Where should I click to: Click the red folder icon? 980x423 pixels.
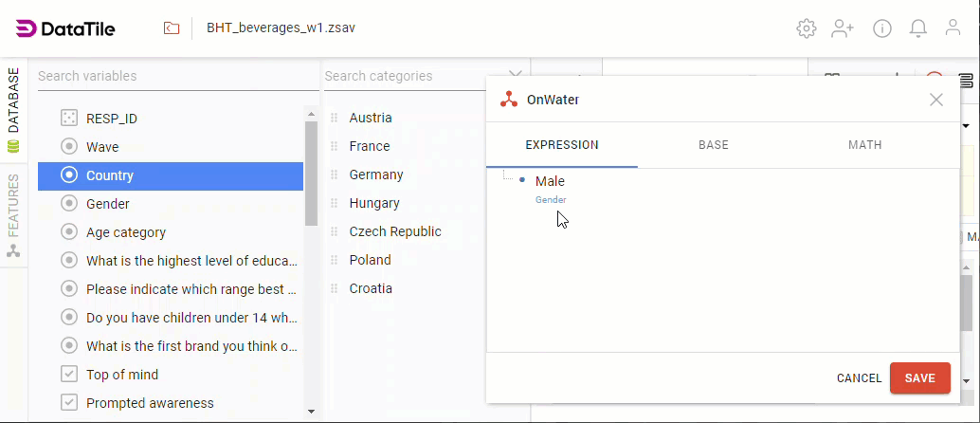coord(172,28)
